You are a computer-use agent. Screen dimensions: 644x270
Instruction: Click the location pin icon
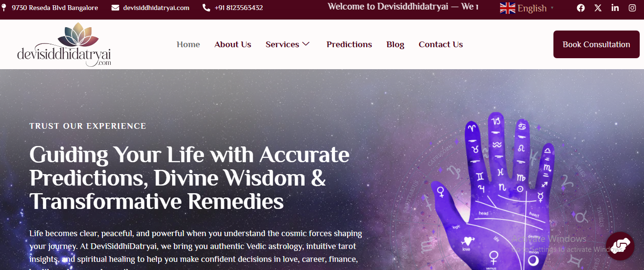click(x=4, y=8)
